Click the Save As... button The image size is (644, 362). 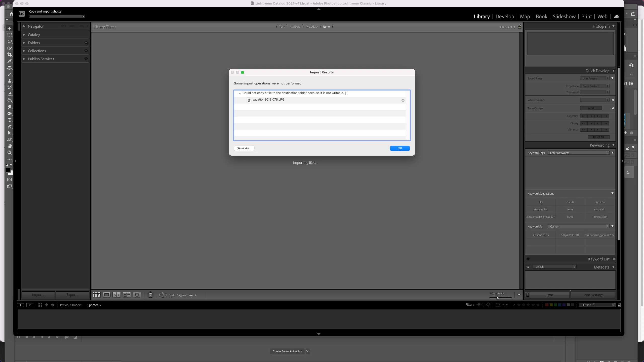244,148
